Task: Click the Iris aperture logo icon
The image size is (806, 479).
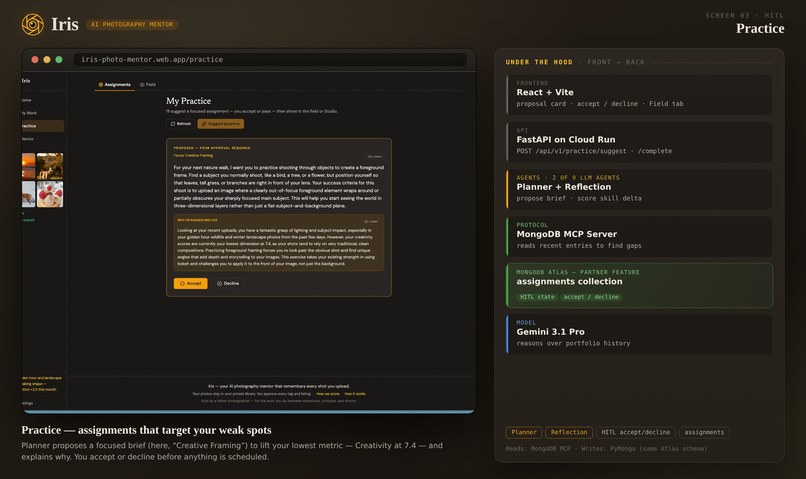Action: (x=33, y=24)
